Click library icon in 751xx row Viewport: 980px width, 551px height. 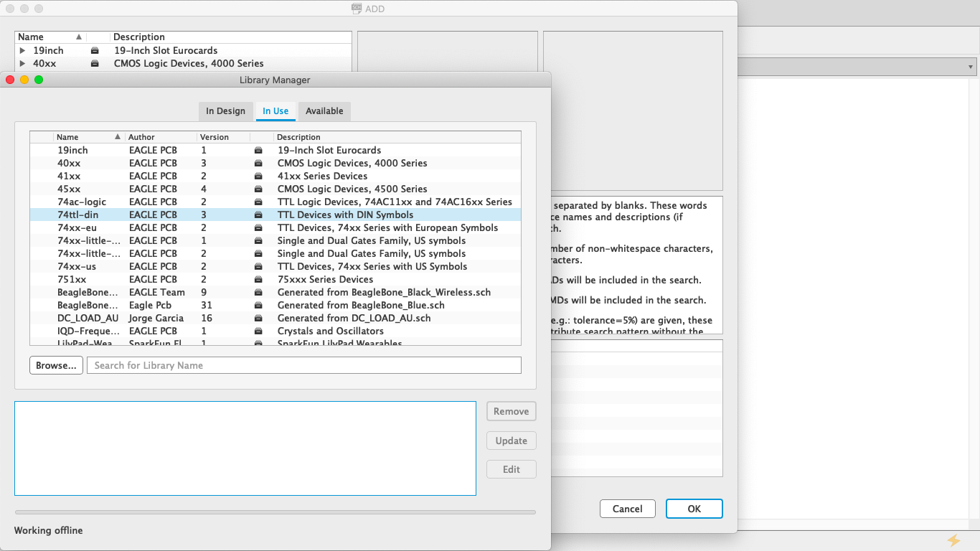(x=258, y=280)
